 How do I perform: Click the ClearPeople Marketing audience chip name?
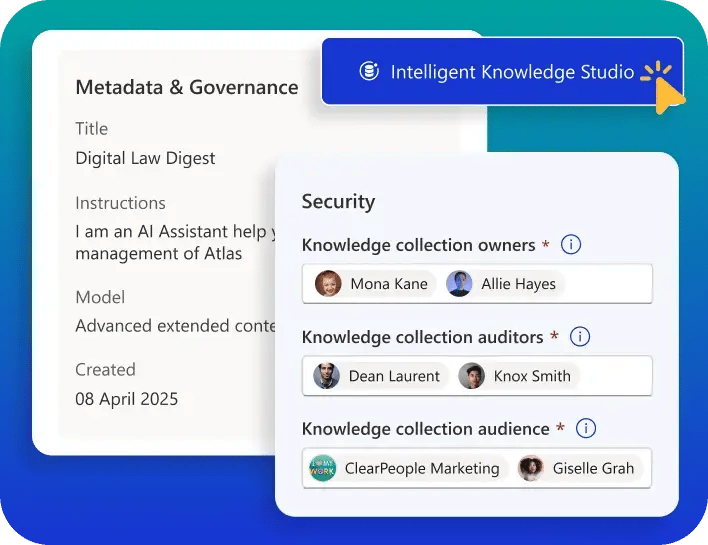tap(422, 468)
